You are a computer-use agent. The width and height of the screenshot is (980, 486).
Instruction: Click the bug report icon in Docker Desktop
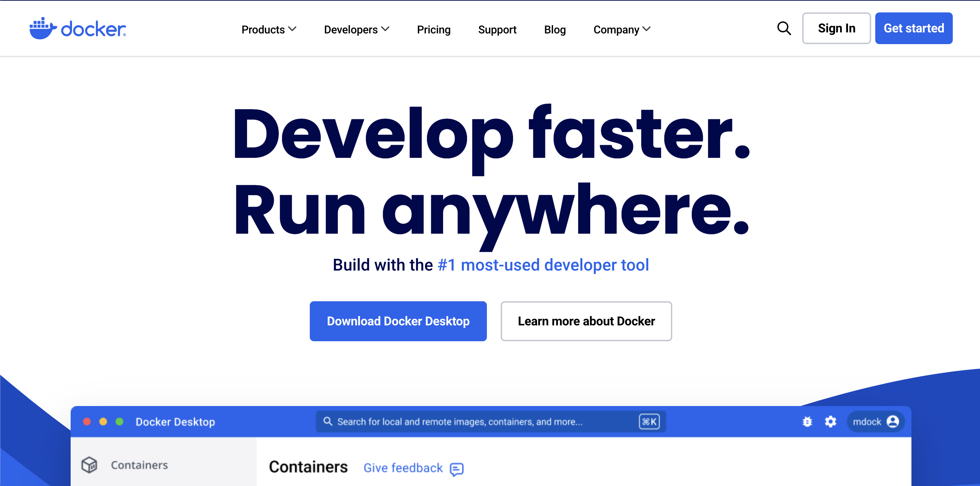(x=807, y=421)
